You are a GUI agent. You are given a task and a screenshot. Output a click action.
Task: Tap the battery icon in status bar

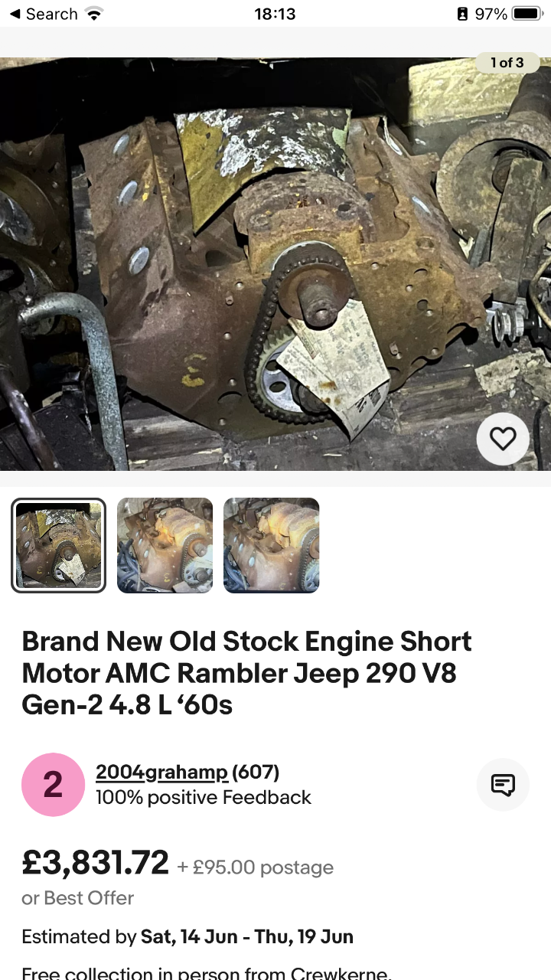[x=527, y=14]
